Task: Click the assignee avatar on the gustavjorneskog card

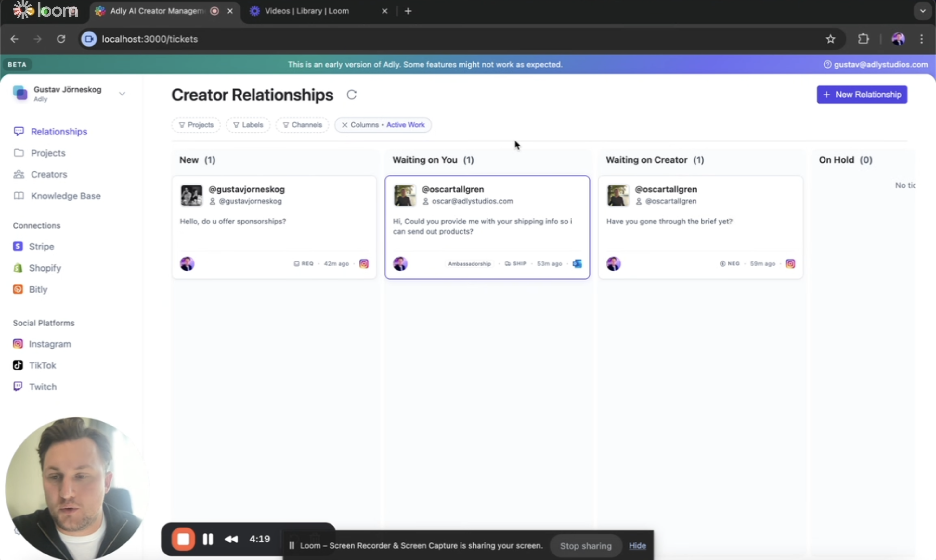Action: click(187, 264)
